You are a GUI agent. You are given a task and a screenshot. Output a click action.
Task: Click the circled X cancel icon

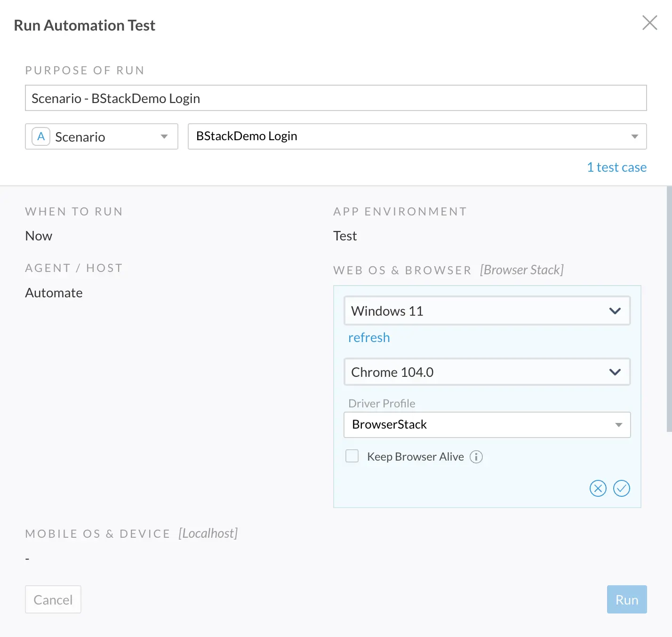(x=598, y=488)
